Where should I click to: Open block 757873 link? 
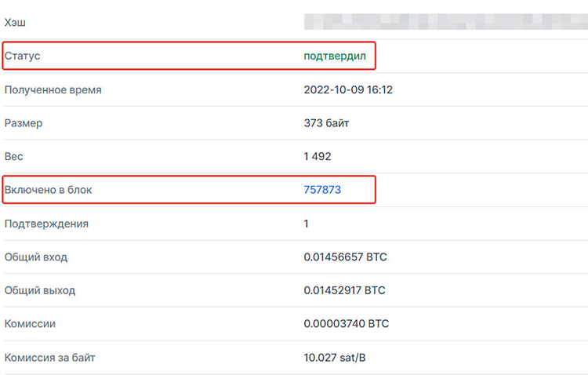coord(322,190)
